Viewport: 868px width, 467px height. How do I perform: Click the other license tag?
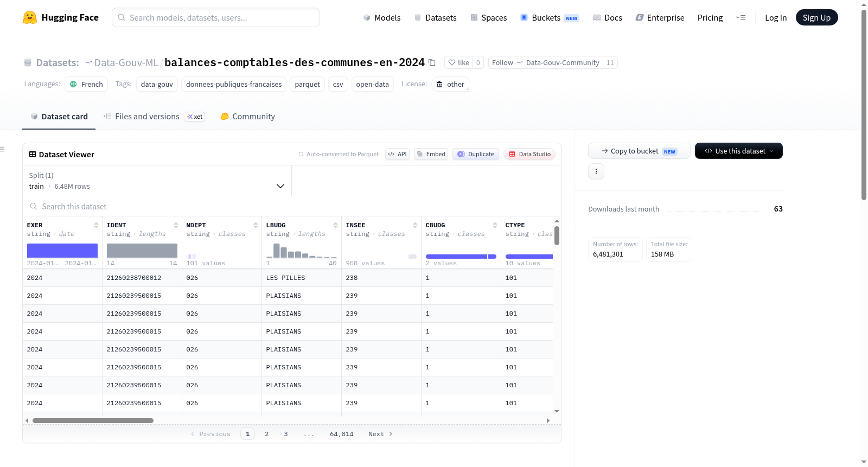[x=450, y=84]
